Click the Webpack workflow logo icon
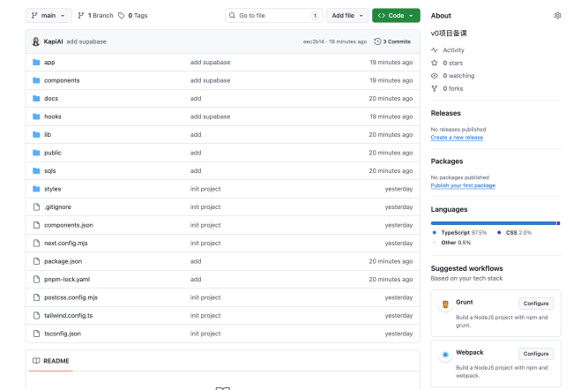Screen dimensions: 588x390 [445, 355]
